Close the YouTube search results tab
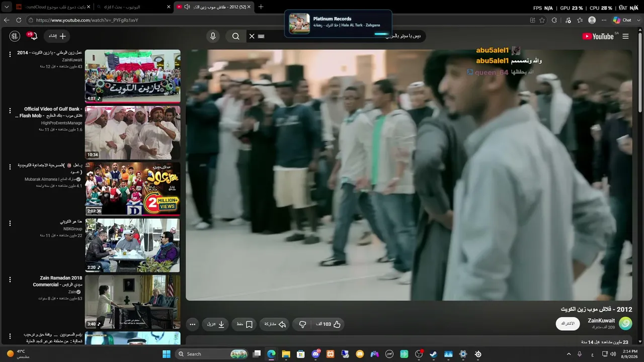The image size is (644, 362). coord(168,7)
